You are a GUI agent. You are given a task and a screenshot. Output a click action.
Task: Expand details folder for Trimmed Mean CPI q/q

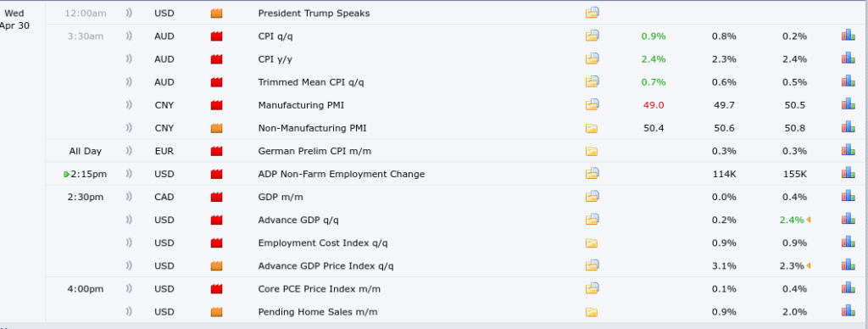pyautogui.click(x=592, y=81)
